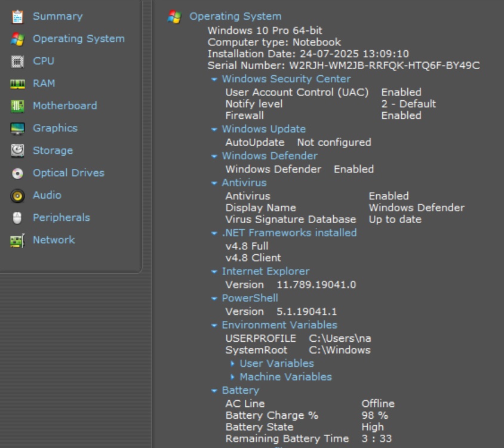
Task: Collapse the Windows Security Center section
Action: pyautogui.click(x=214, y=79)
